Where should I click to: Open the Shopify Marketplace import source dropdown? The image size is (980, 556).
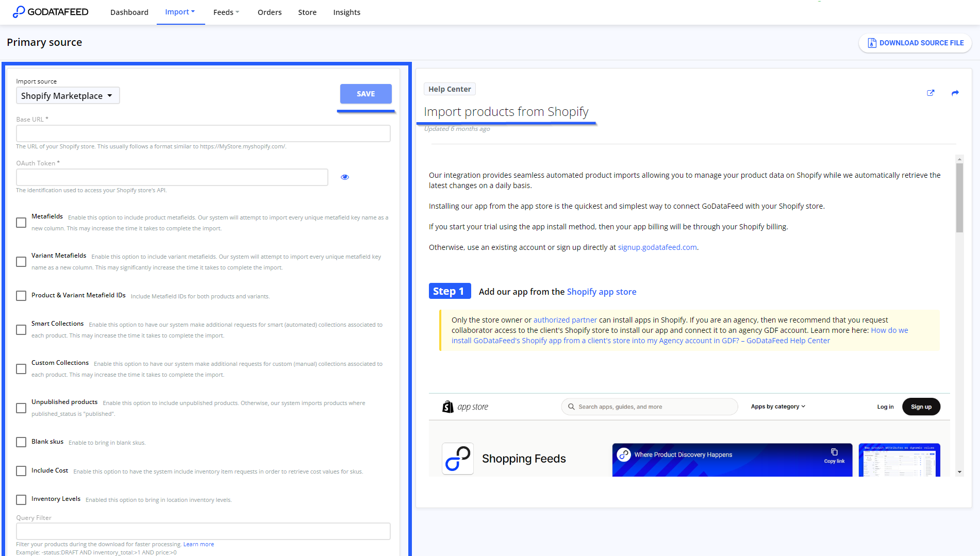click(x=68, y=95)
